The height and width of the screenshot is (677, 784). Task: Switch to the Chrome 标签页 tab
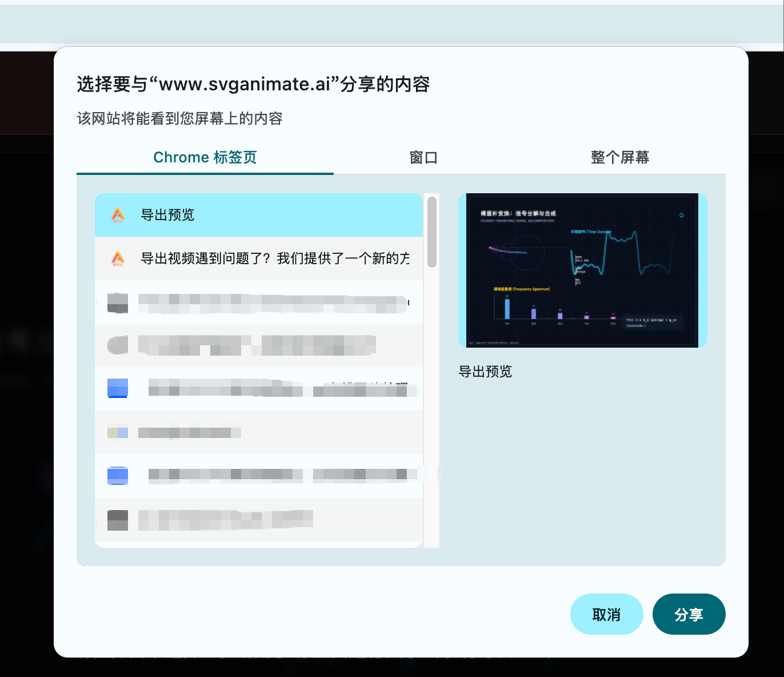[205, 157]
